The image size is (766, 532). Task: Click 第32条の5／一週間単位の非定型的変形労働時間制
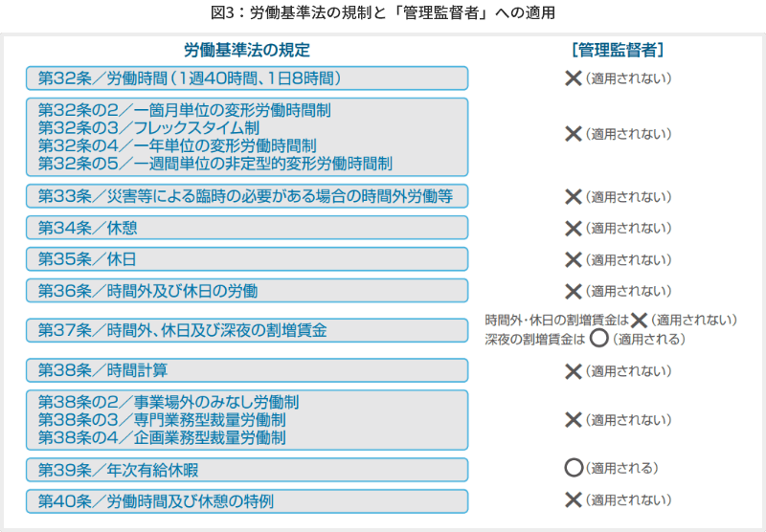214,163
